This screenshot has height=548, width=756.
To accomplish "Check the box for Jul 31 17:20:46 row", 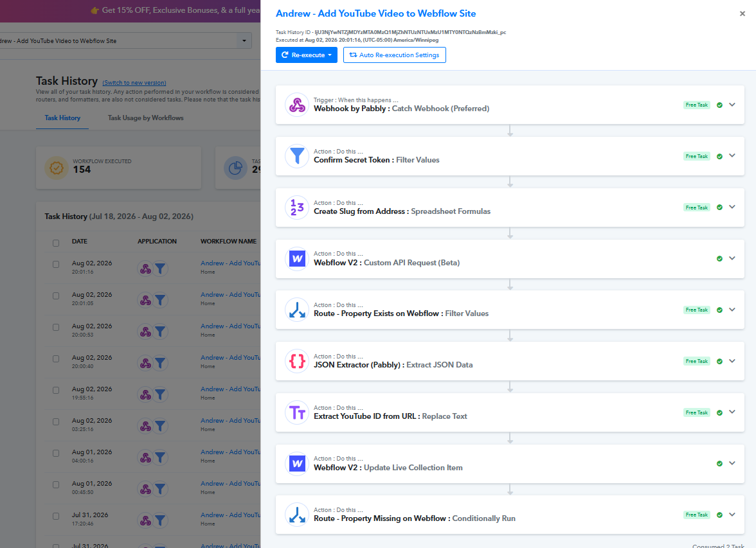I will click(56, 516).
